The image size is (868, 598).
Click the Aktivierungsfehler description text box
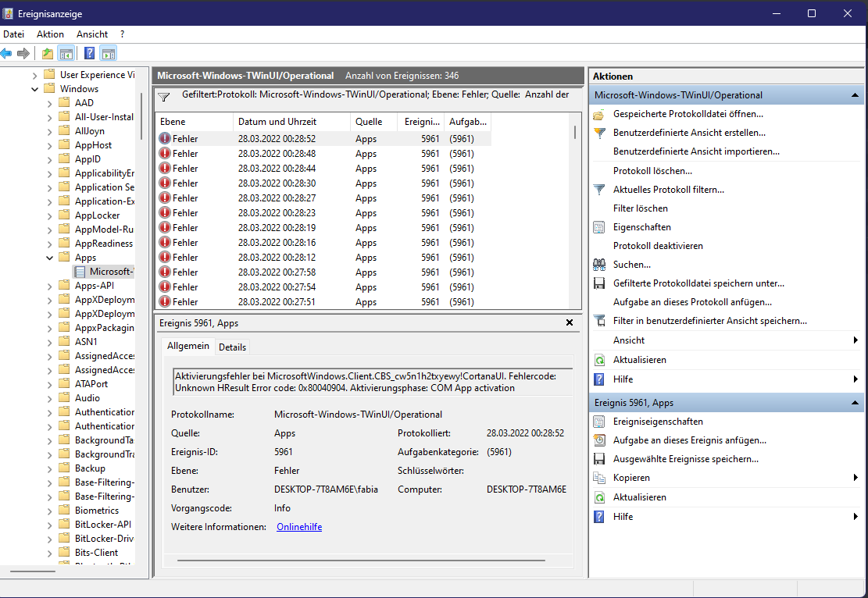coord(373,382)
